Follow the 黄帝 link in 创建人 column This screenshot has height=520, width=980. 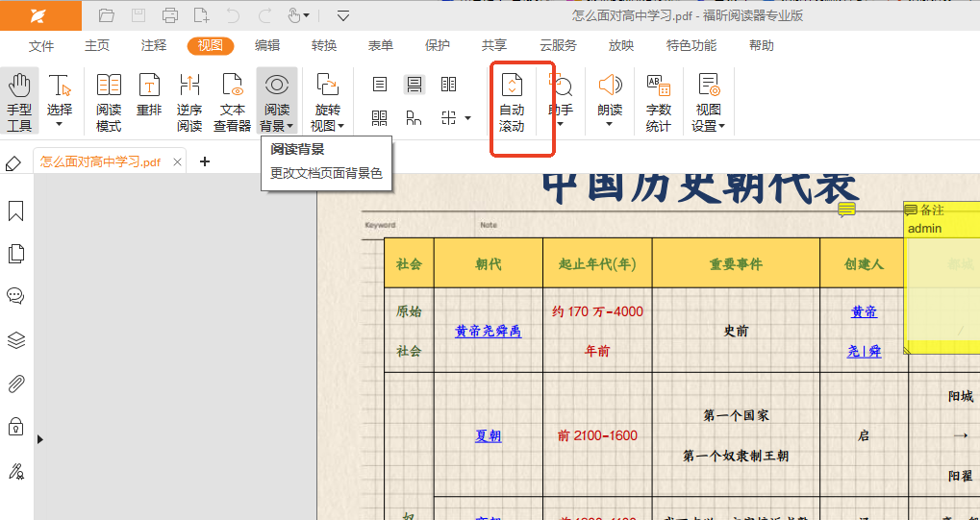coord(864,311)
